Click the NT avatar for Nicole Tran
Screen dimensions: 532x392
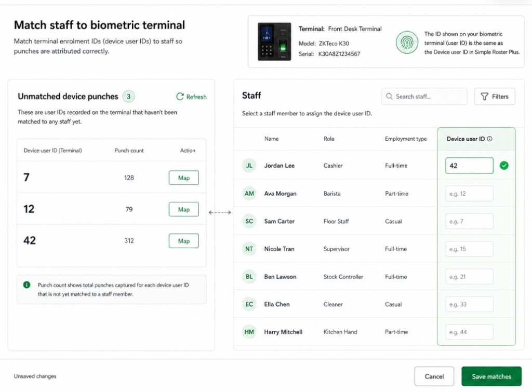tap(249, 249)
